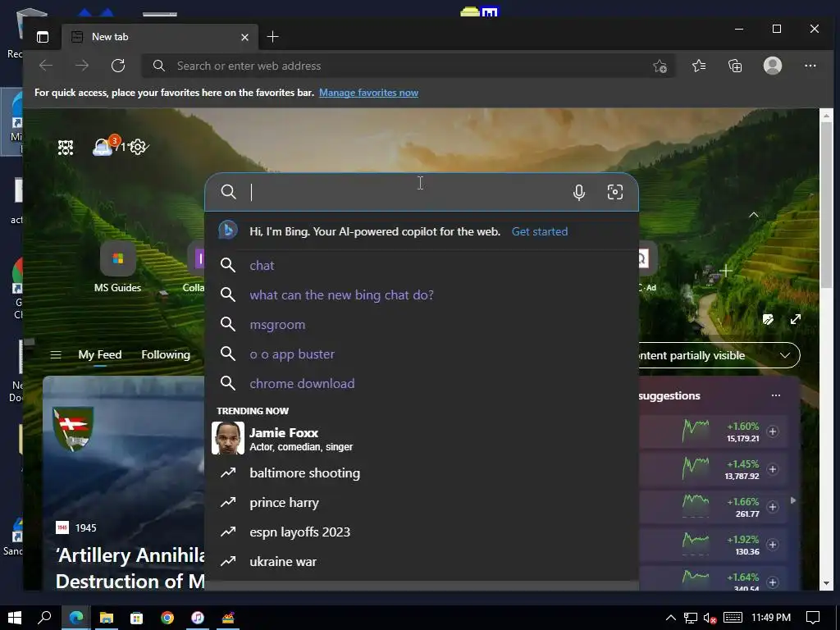This screenshot has width=840, height=630.
Task: Add stock with +1.45% to watchlist
Action: tap(773, 469)
